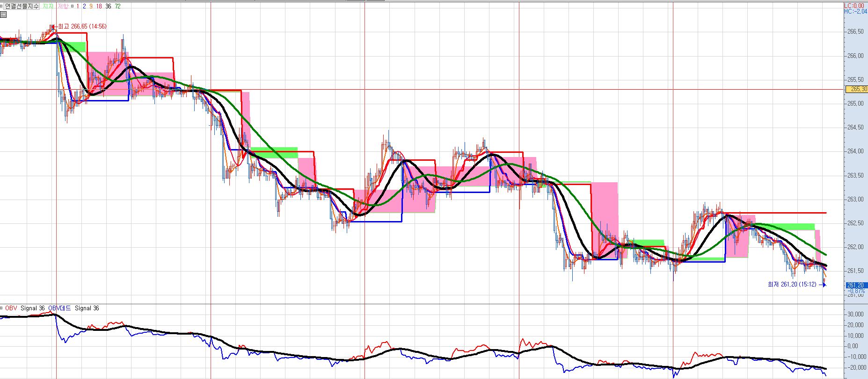This screenshot has width=868, height=379.
Task: Select the 연결선물지수 series label
Action: coord(22,7)
